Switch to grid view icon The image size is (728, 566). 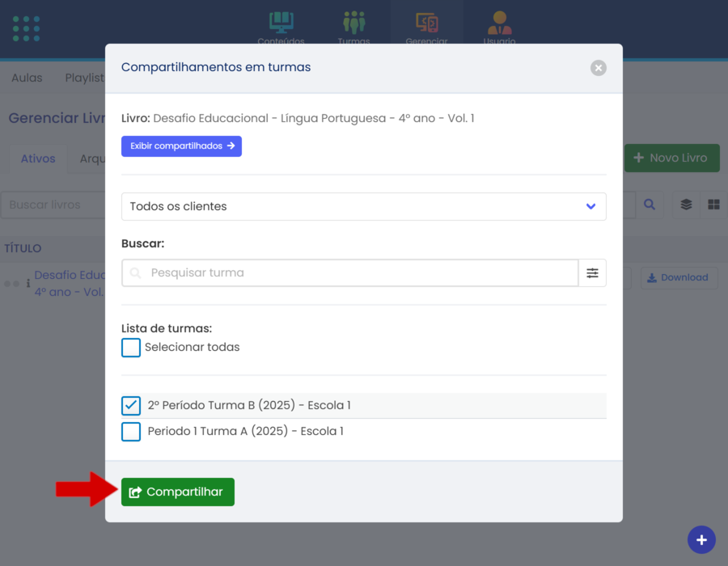713,205
